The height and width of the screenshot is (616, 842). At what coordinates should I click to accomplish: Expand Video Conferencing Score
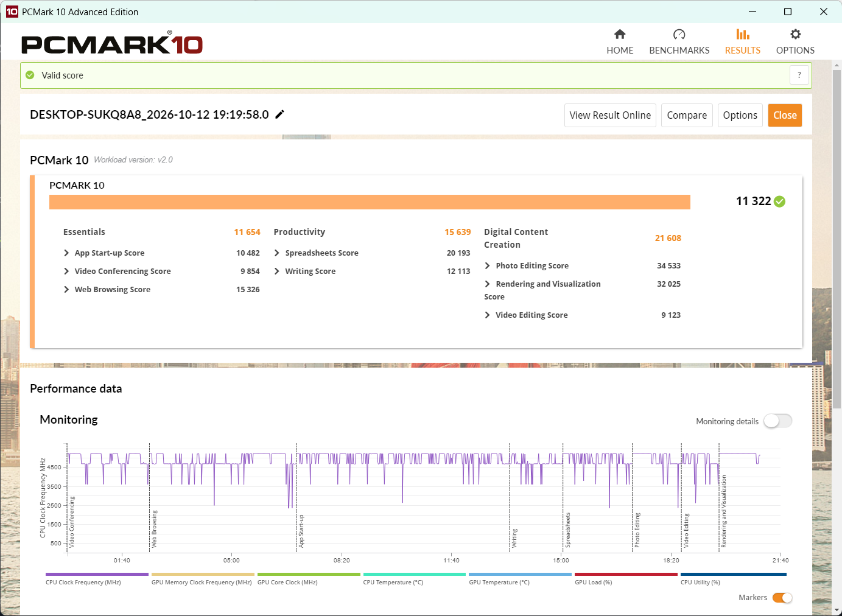tap(66, 271)
